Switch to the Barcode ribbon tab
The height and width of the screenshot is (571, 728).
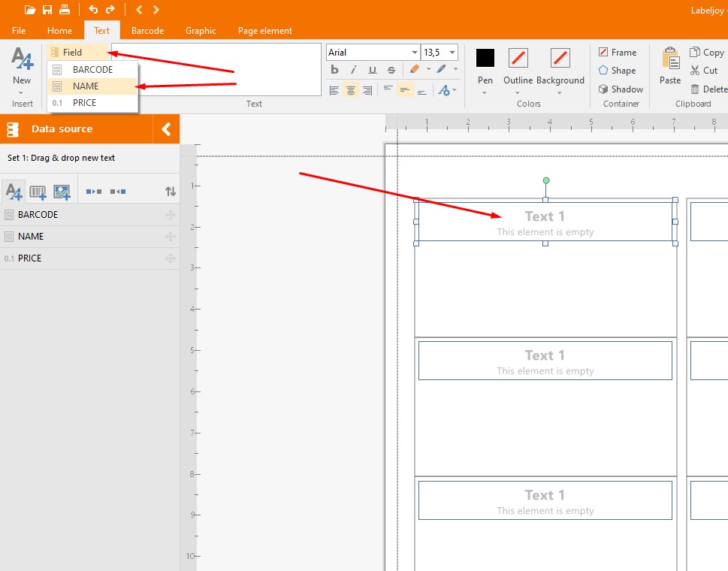(147, 31)
